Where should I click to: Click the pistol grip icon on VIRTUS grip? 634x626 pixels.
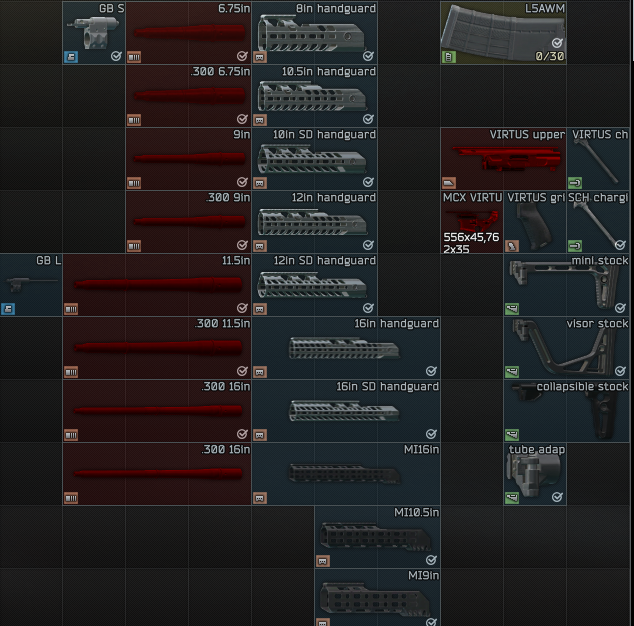[x=512, y=246]
